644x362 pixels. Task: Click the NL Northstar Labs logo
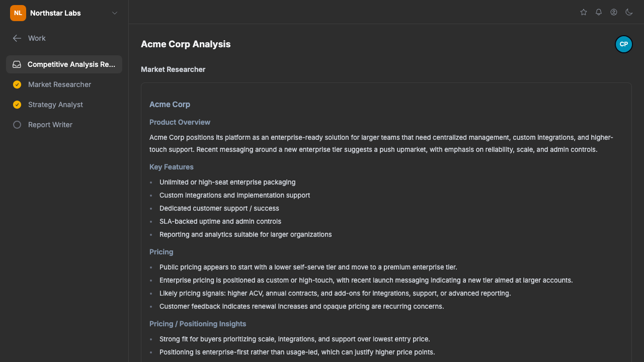18,13
